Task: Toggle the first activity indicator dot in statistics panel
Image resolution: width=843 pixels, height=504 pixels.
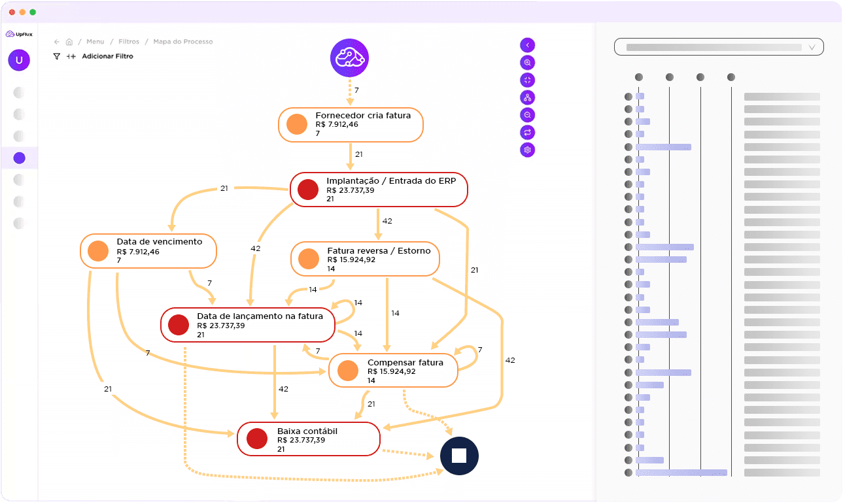Action: [x=629, y=95]
